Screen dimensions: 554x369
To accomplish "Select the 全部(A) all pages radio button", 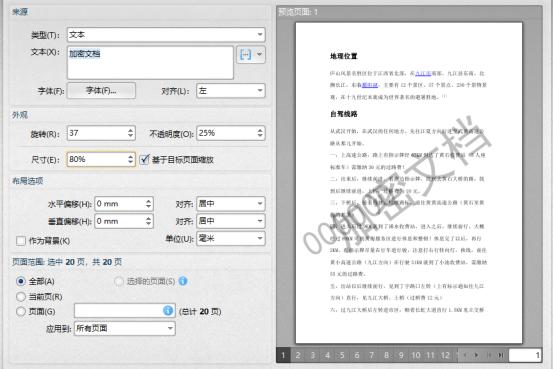I will click(21, 281).
